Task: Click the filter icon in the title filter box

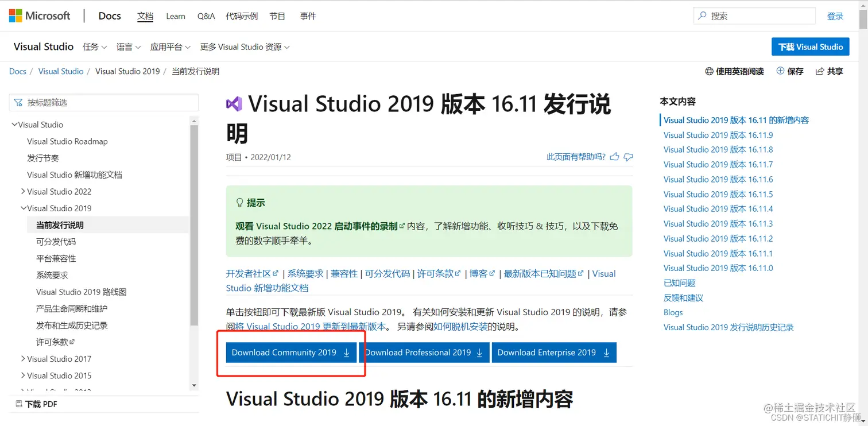Action: coord(18,102)
